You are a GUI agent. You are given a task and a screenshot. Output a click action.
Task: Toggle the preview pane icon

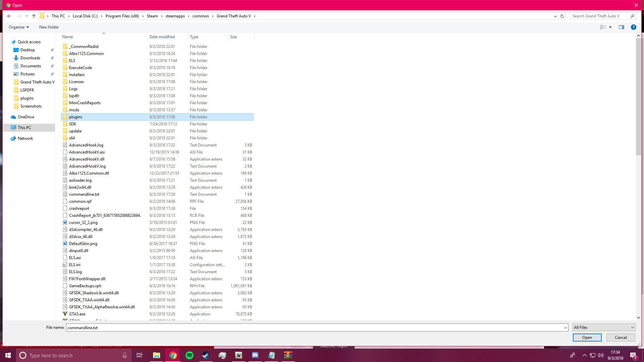coord(622,27)
